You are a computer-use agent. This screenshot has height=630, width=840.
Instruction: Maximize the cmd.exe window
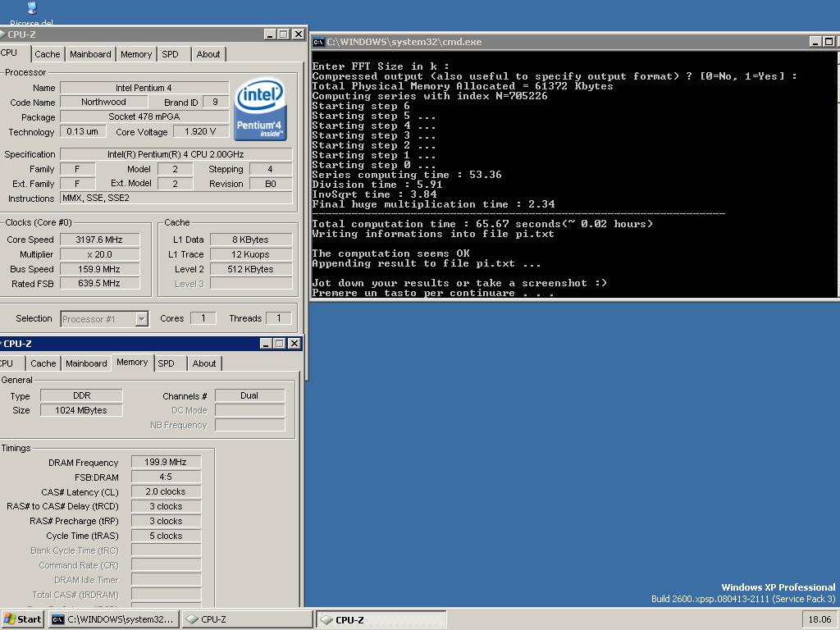(x=829, y=42)
